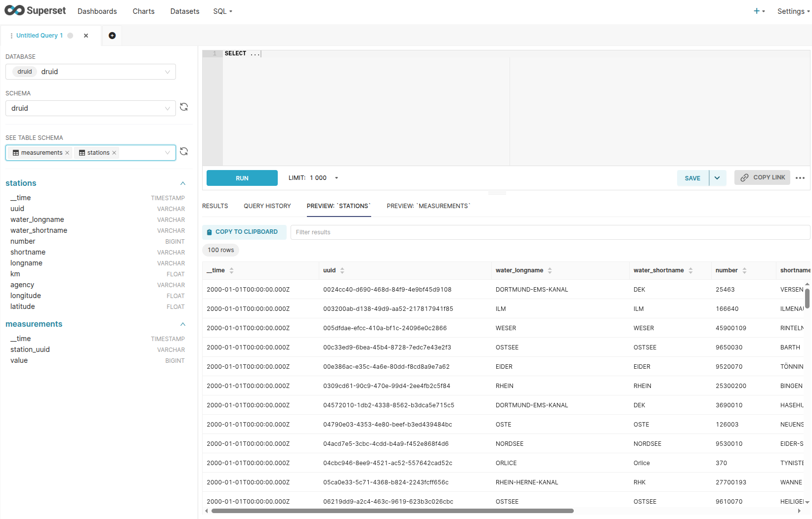Collapse the measurements table schema

tap(183, 324)
